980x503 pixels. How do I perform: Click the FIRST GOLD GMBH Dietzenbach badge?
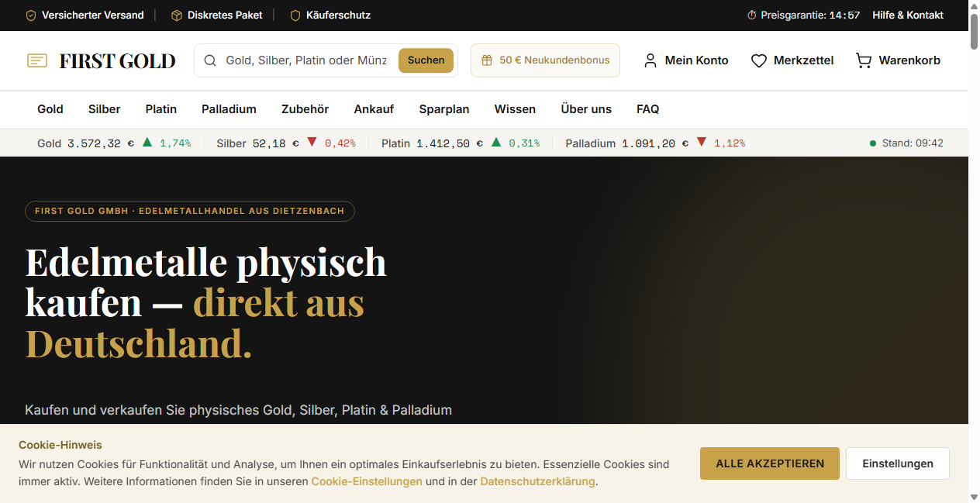click(x=190, y=211)
